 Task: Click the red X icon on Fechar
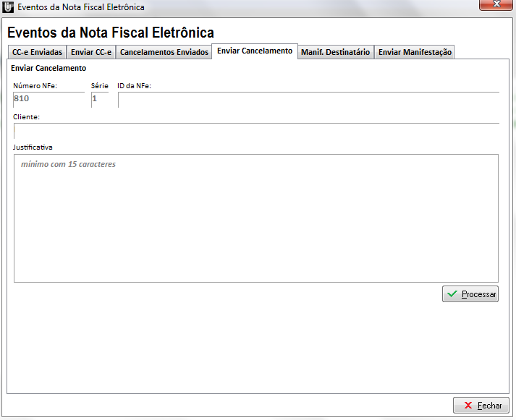coord(468,406)
